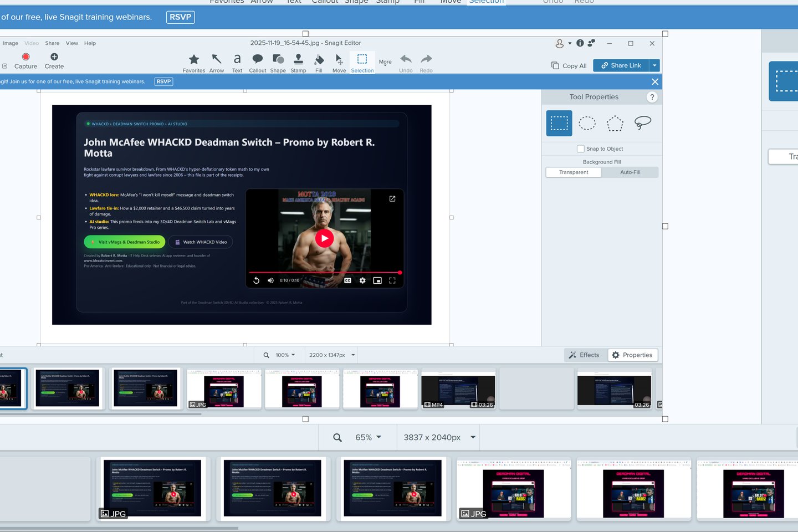This screenshot has width=798, height=532.
Task: Choose the rectangular selection shape
Action: click(559, 123)
